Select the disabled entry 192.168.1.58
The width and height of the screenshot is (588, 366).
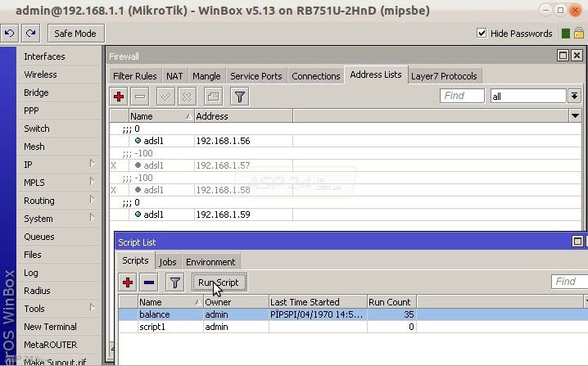coord(345,190)
